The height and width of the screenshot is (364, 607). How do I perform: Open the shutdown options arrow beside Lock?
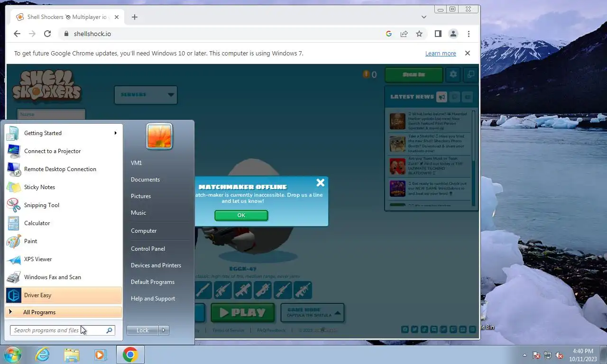pyautogui.click(x=164, y=330)
